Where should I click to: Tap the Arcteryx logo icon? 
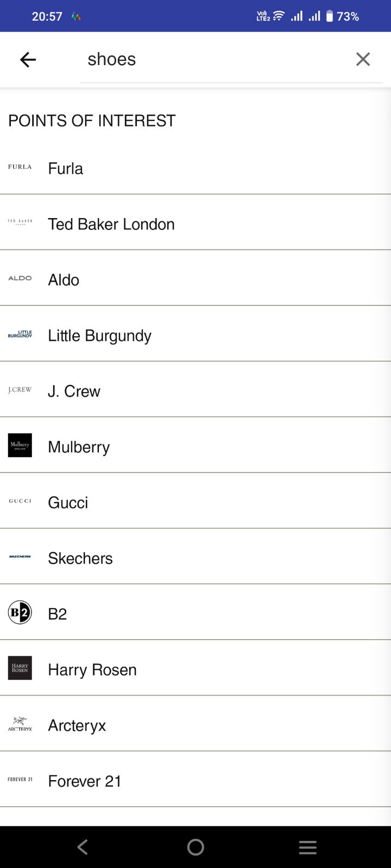(20, 724)
